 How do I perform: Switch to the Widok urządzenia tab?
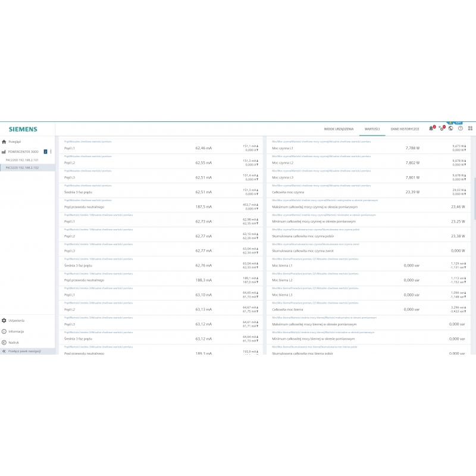[x=339, y=129]
